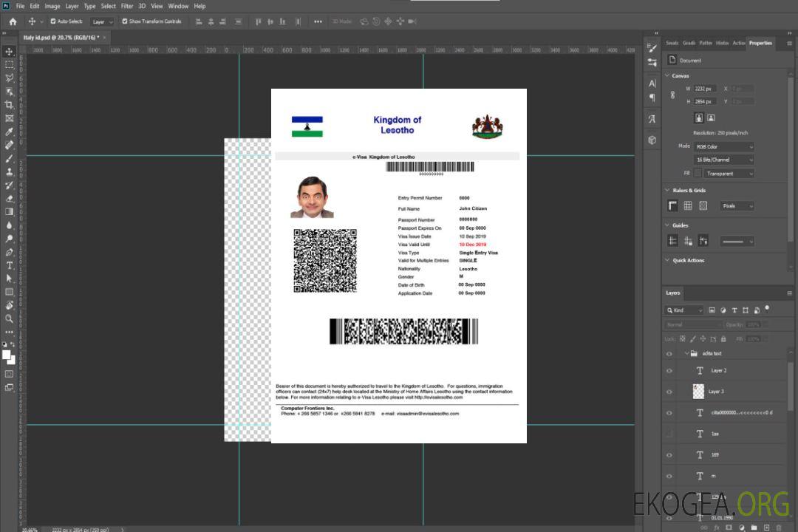The width and height of the screenshot is (798, 532).
Task: Collapse the Canvas section
Action: pyautogui.click(x=668, y=75)
